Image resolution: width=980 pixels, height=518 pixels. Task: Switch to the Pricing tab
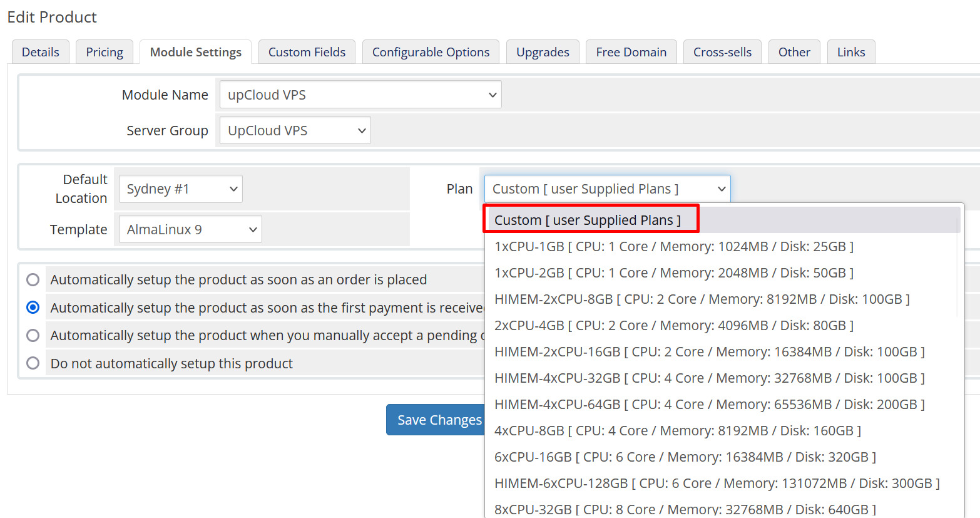[x=104, y=52]
